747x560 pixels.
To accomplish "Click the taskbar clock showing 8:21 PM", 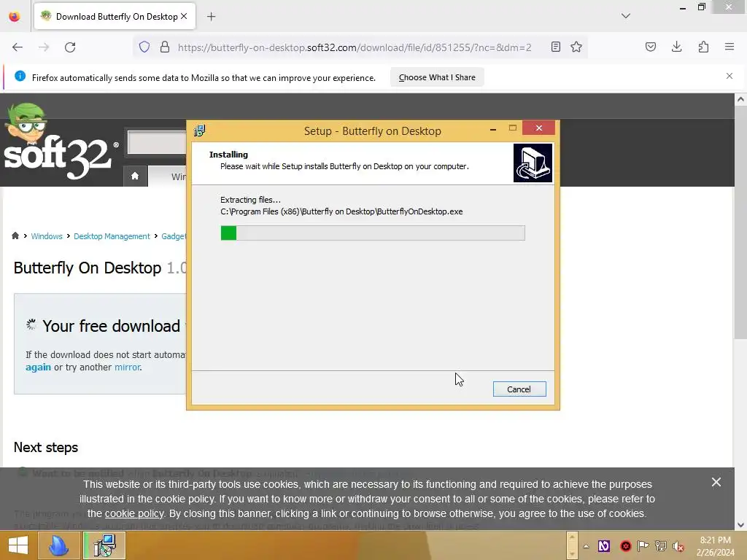I will point(715,546).
